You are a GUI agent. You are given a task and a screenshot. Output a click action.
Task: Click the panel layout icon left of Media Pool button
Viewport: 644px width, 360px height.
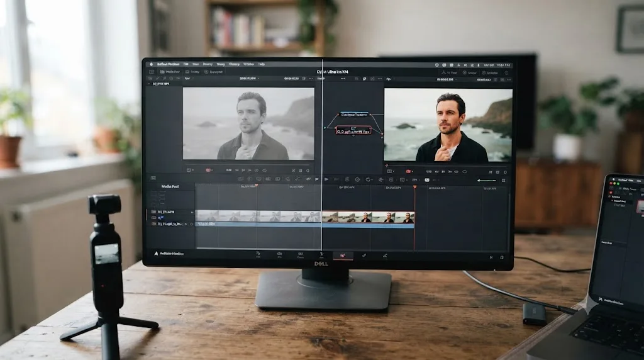(152, 72)
